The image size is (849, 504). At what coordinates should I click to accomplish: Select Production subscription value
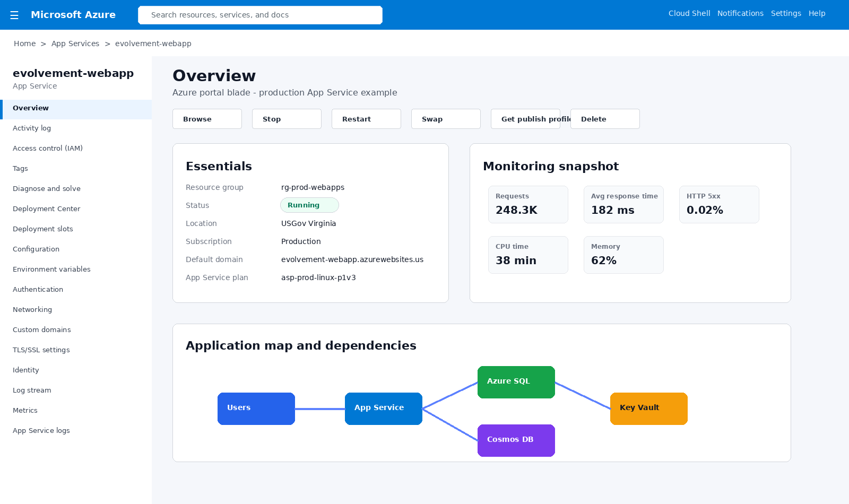tap(301, 241)
